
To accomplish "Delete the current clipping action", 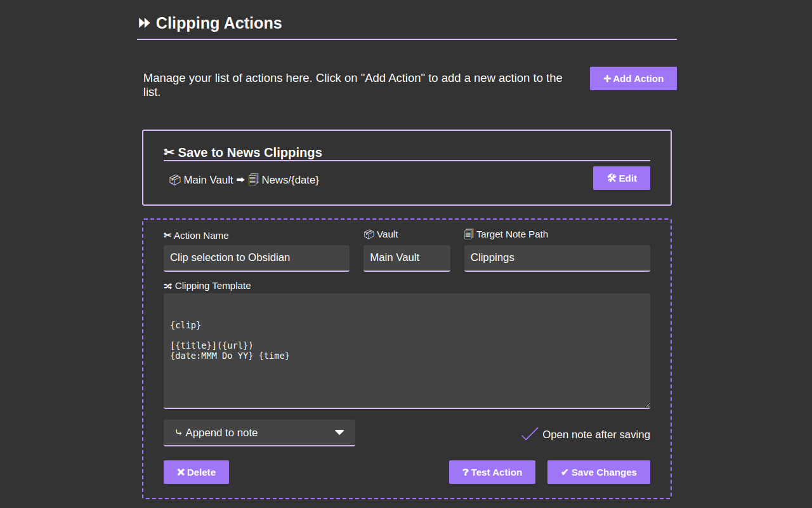I will (x=196, y=472).
